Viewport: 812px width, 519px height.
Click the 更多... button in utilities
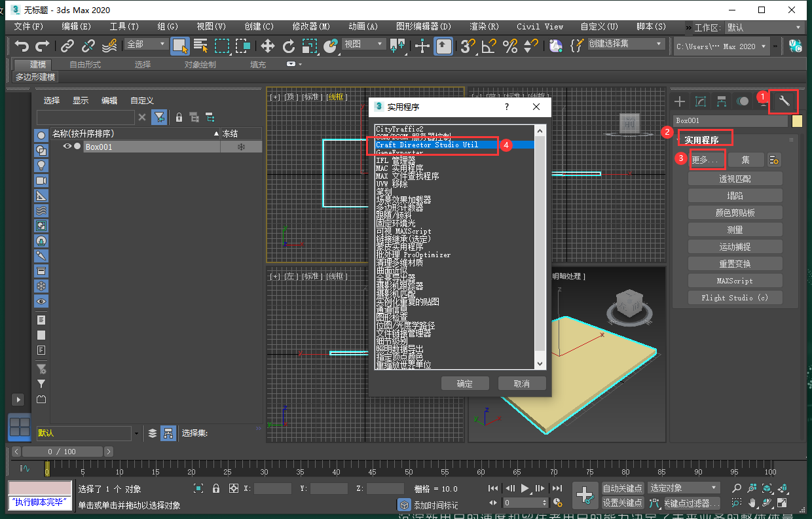705,160
